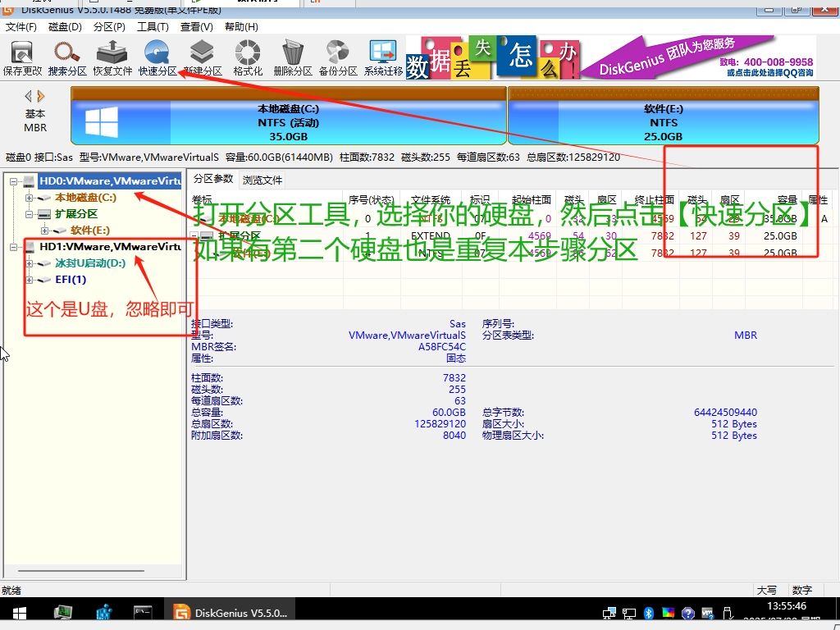Expand the 冰封U启动(D:) tree node
840x630 pixels.
(30, 263)
